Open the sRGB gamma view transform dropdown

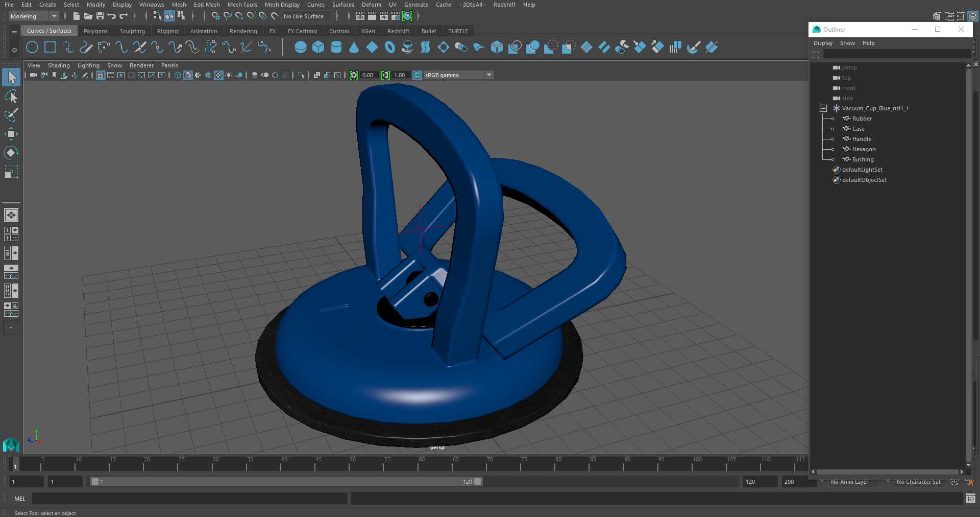458,75
